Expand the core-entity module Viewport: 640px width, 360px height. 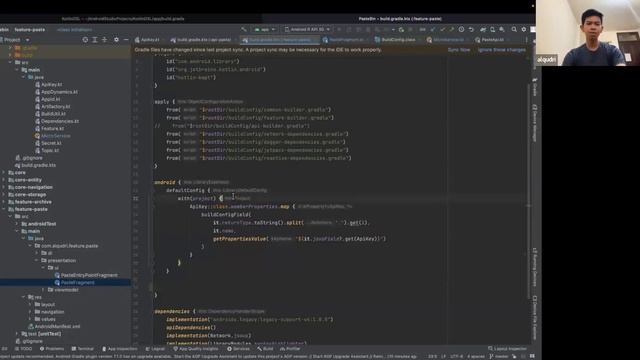4,180
